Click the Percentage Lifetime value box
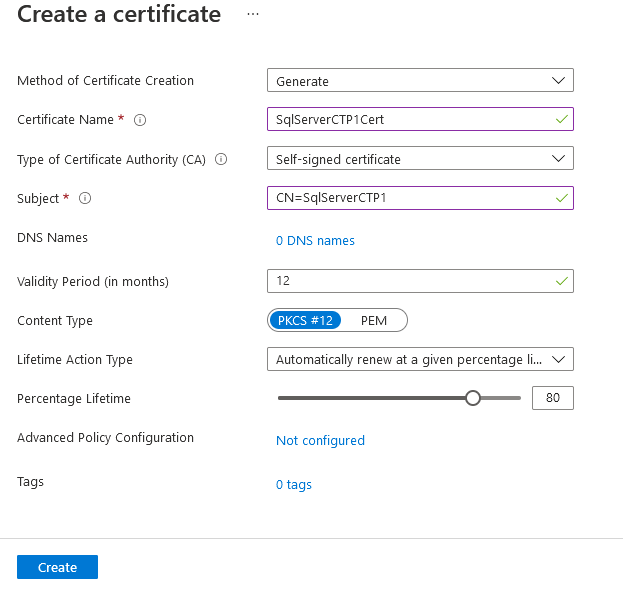 552,398
